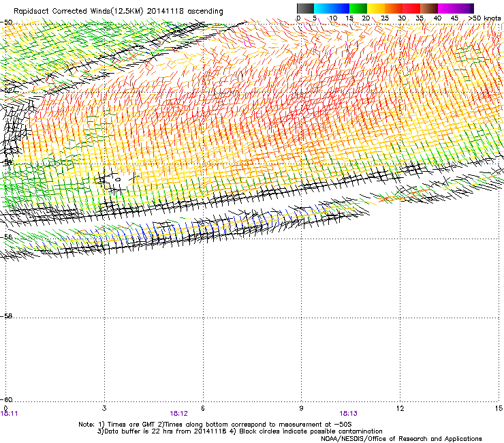Click the yellow 20-25 knots legend swatch
This screenshot has width=504, height=443.
pos(376,8)
